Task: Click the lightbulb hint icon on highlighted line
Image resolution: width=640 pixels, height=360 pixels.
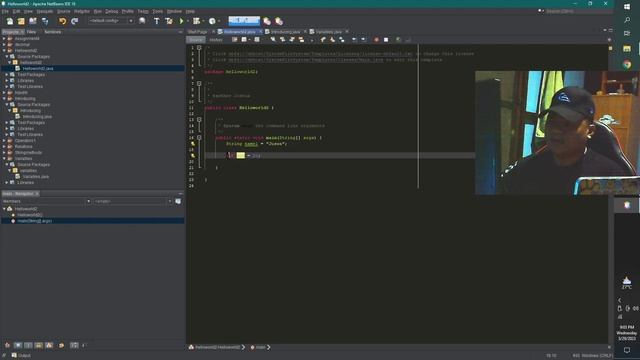Action: click(193, 156)
